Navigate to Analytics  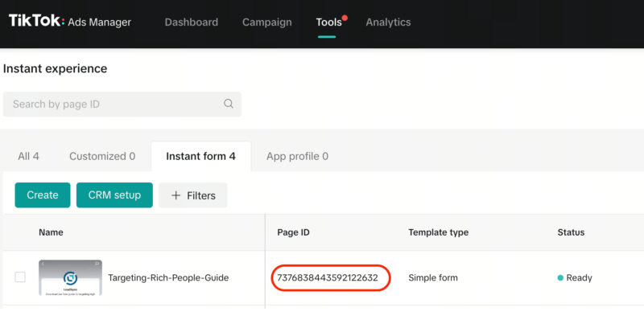[388, 23]
